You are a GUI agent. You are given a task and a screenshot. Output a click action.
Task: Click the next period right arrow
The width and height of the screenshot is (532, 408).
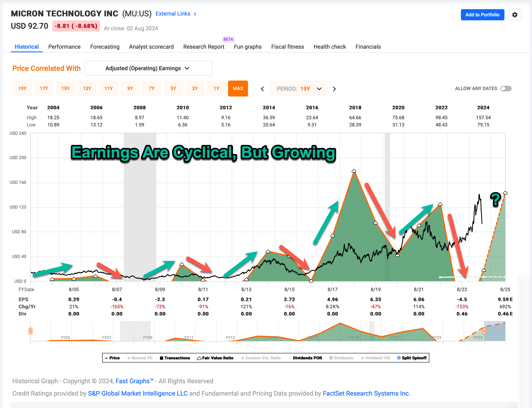tap(334, 89)
